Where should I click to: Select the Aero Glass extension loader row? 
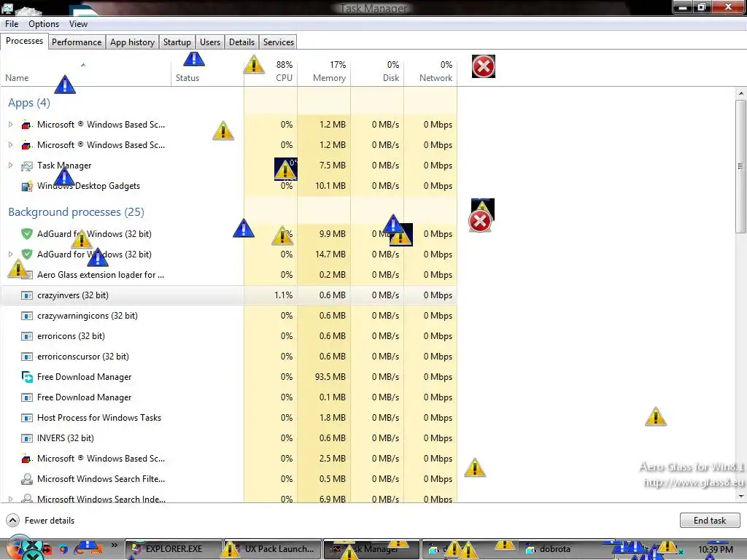point(228,275)
